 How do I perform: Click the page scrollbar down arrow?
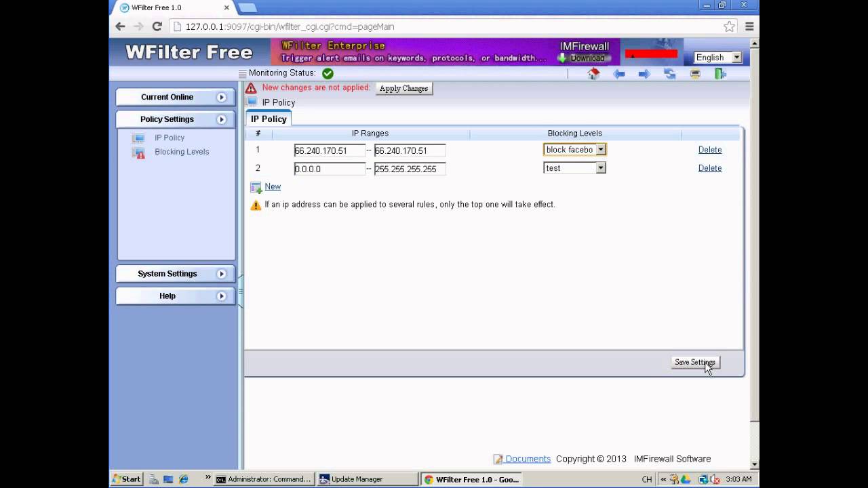point(755,465)
